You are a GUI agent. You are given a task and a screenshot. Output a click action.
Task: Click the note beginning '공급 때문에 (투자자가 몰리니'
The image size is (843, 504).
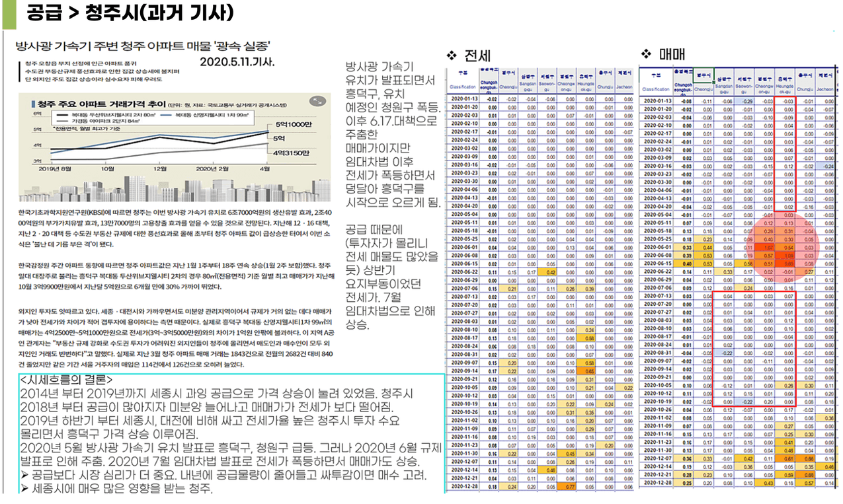click(x=392, y=277)
